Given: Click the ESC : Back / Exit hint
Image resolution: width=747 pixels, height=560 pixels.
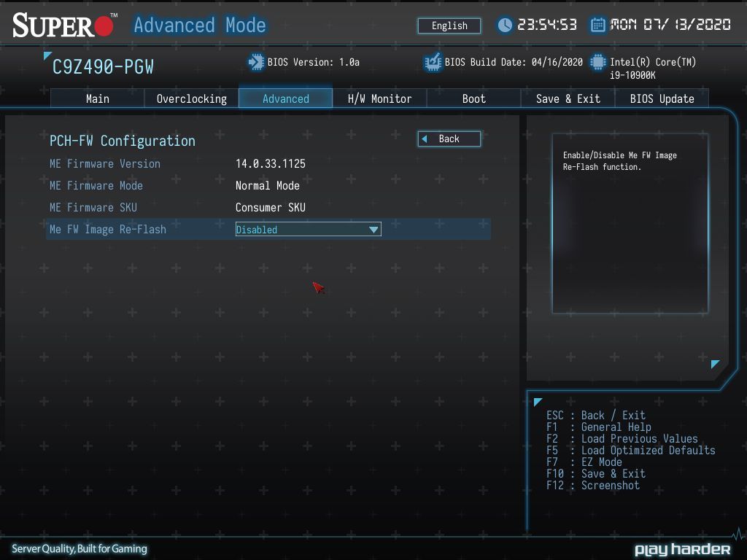Looking at the screenshot, I should tap(596, 415).
